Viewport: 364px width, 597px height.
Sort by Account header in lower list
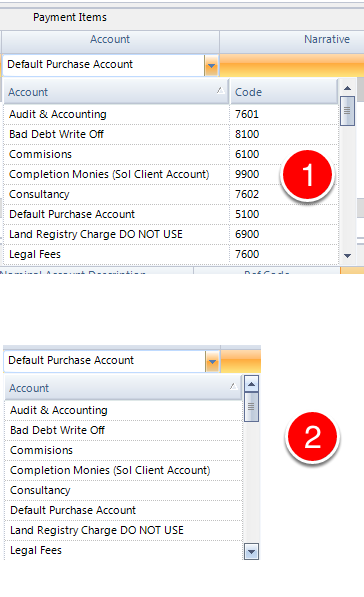(x=123, y=388)
